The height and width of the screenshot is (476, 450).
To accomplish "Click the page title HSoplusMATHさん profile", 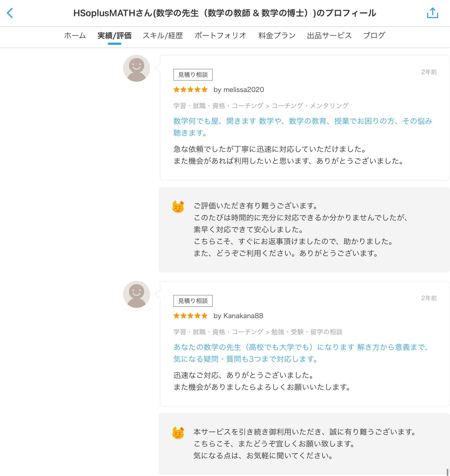I will click(225, 13).
